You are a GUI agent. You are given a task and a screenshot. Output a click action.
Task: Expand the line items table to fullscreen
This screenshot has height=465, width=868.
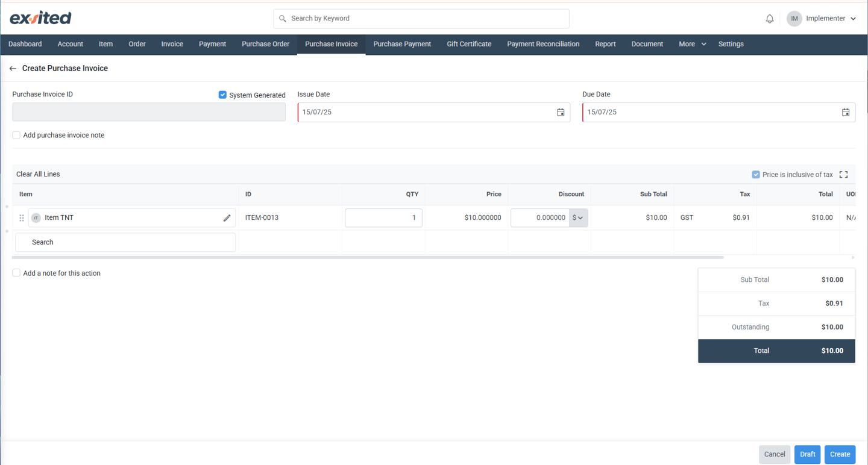(x=844, y=175)
